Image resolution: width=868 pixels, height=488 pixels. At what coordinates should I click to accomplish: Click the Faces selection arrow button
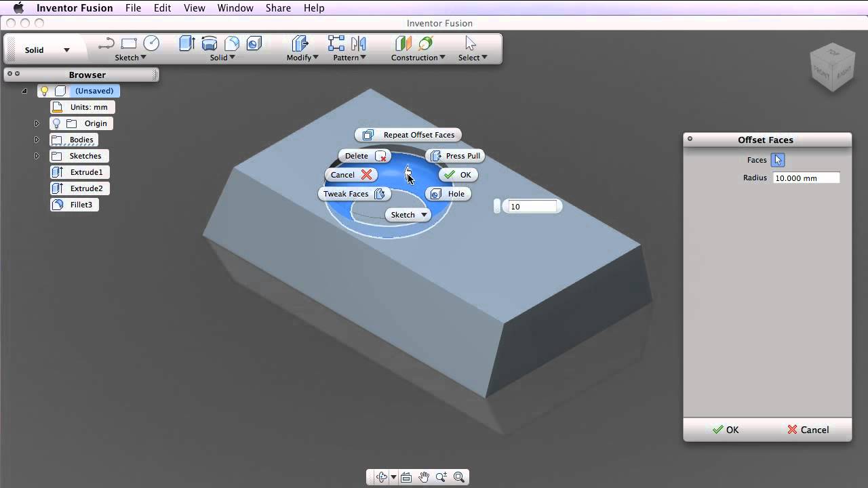(778, 160)
